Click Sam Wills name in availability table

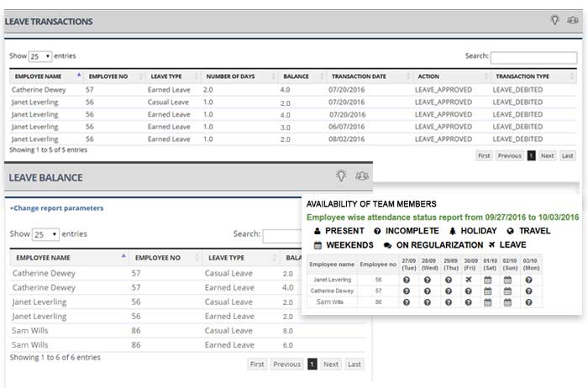[x=329, y=301]
